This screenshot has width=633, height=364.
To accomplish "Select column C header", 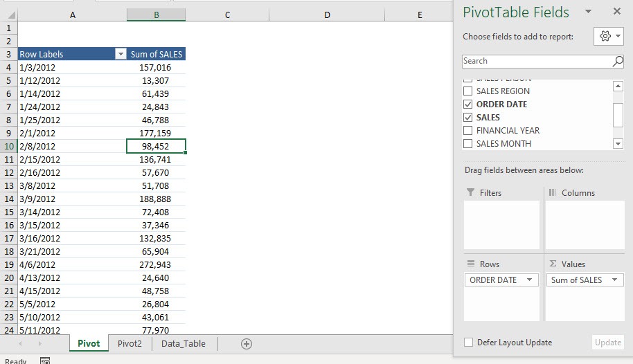I will point(227,15).
